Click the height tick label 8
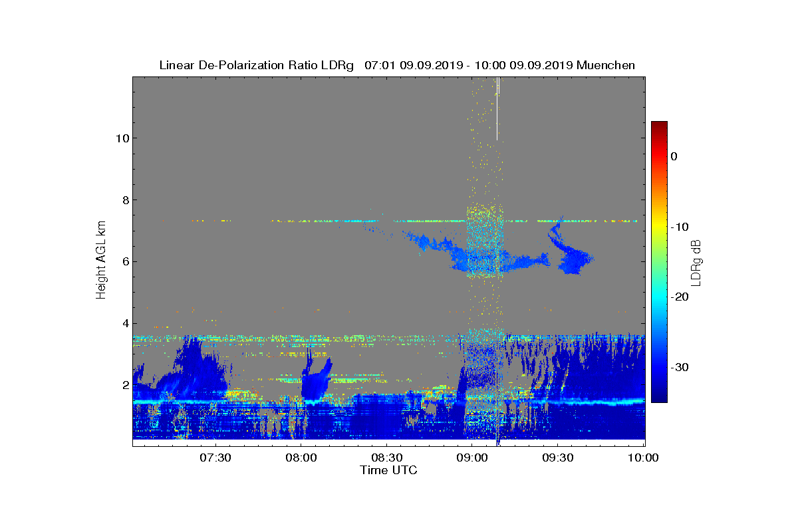This screenshot has height=532, width=798. (x=124, y=199)
